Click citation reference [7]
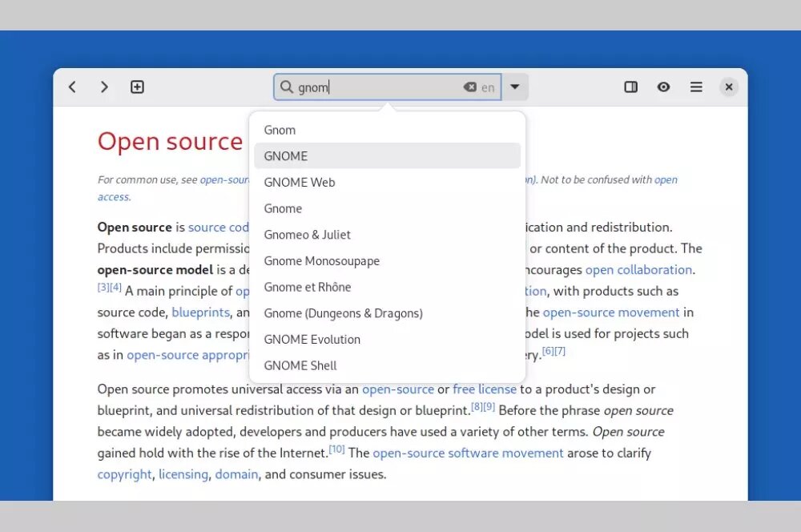Viewport: 801px width, 532px height. tap(560, 351)
